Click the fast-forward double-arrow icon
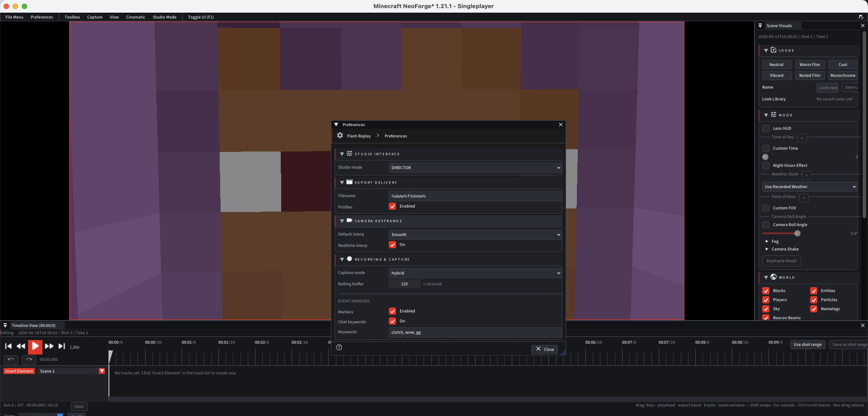Viewport: 868px width, 416px height. (x=49, y=346)
